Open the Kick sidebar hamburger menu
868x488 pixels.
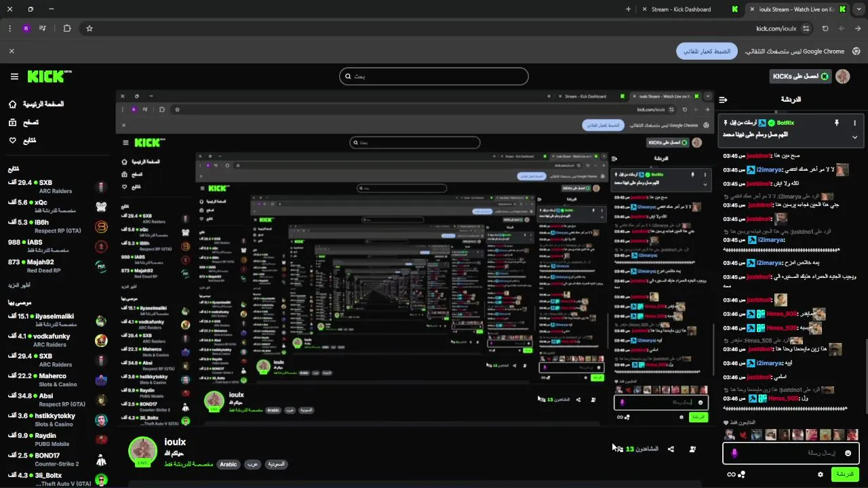(x=14, y=77)
